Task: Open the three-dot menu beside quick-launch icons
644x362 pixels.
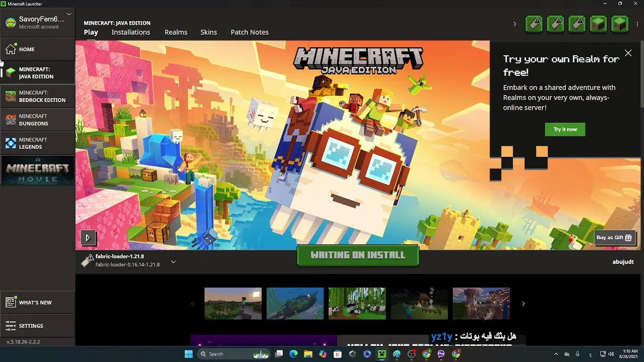Action: (637, 24)
